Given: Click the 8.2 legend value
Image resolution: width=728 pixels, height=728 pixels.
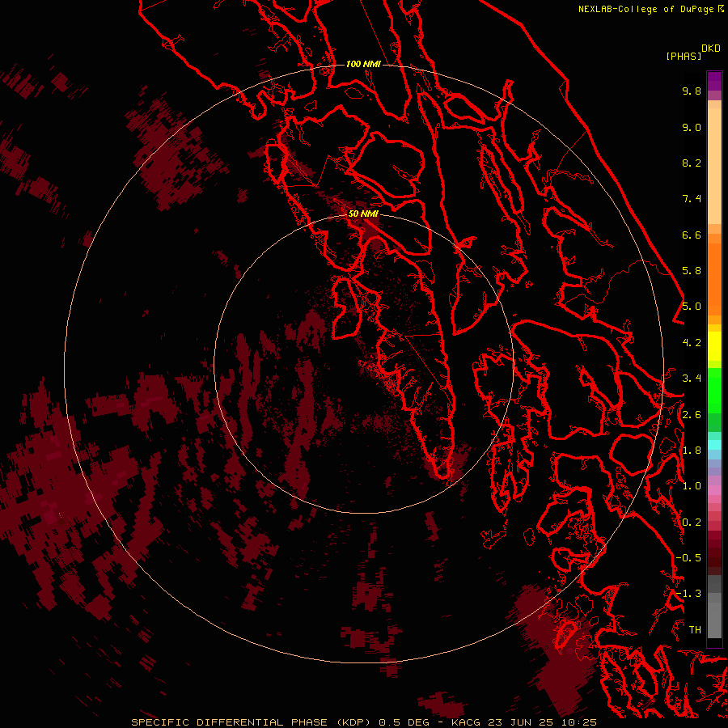Looking at the screenshot, I should (692, 163).
